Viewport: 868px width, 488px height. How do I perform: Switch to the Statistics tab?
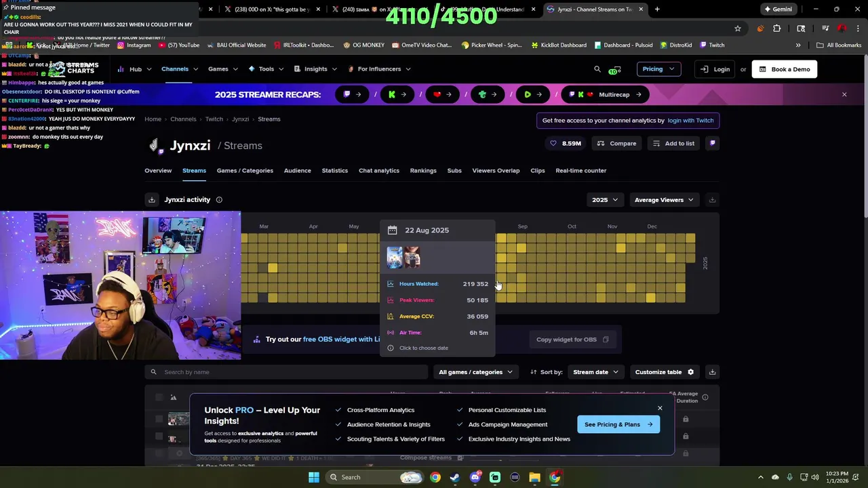coord(334,171)
